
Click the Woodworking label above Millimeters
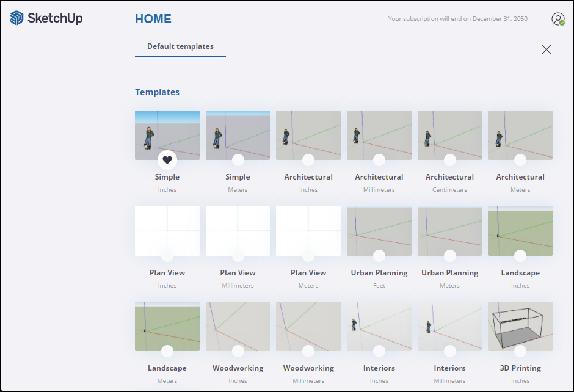(x=308, y=368)
